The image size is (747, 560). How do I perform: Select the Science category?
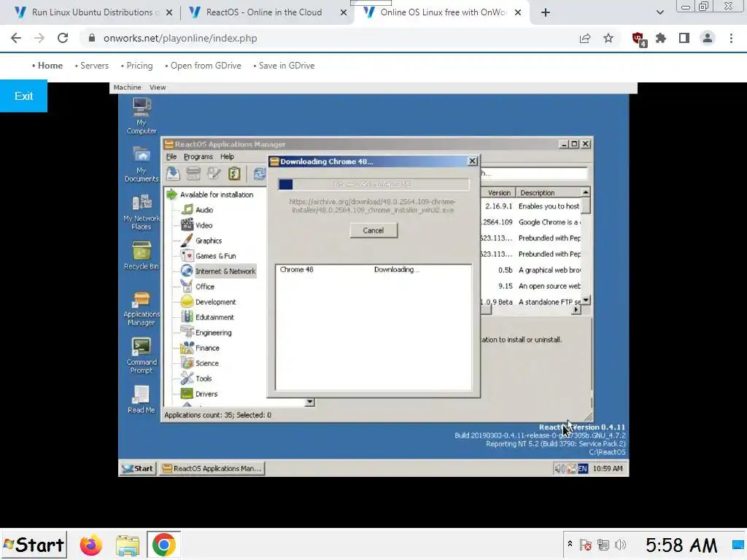click(200, 363)
